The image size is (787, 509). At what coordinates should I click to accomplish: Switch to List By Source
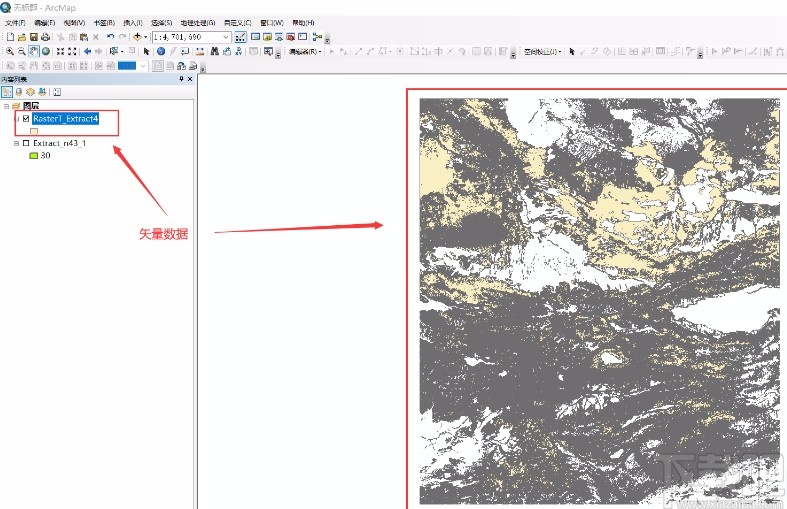point(19,92)
